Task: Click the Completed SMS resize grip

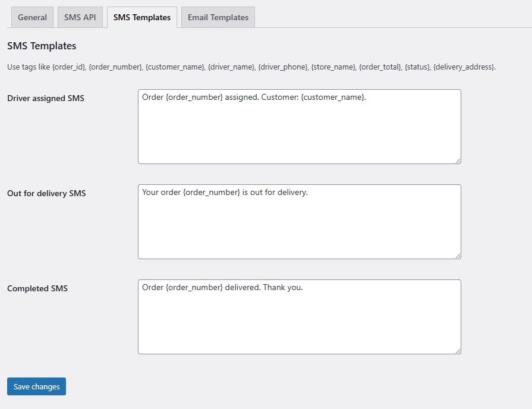Action: [458, 350]
